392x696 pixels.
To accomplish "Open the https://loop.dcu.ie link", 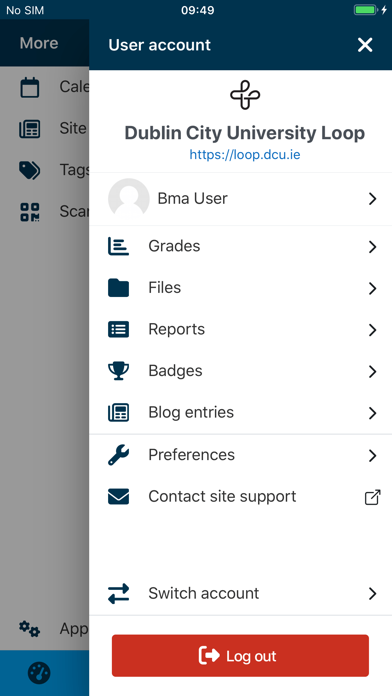I will [x=245, y=155].
